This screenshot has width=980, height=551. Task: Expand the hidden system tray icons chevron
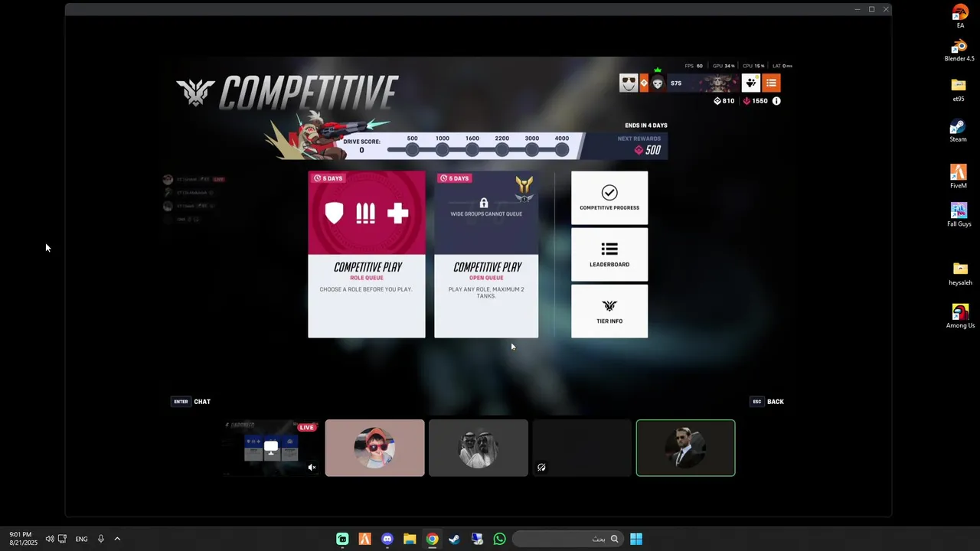[117, 539]
